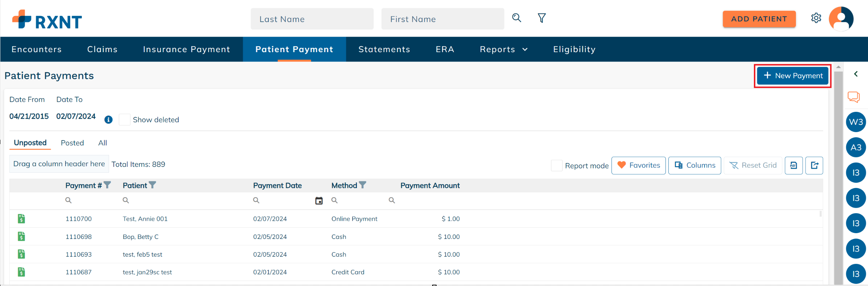Go to the Insurance Payment menu

(186, 49)
